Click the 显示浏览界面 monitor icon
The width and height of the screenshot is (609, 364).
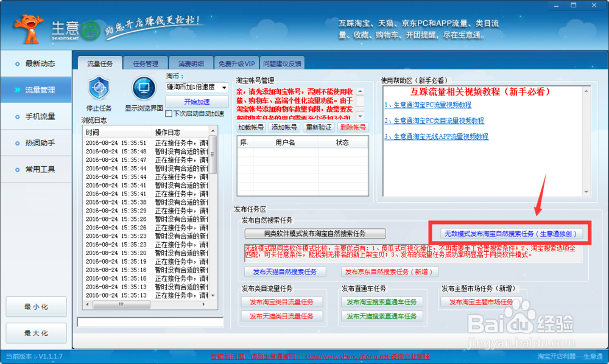click(x=144, y=88)
